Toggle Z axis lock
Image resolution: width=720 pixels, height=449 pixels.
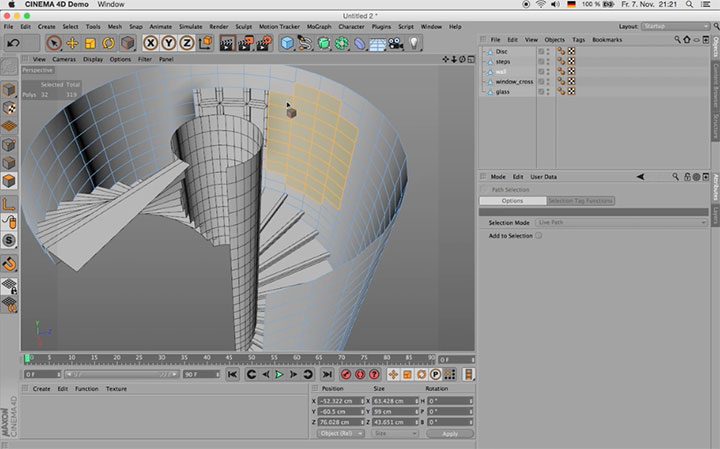coord(186,43)
